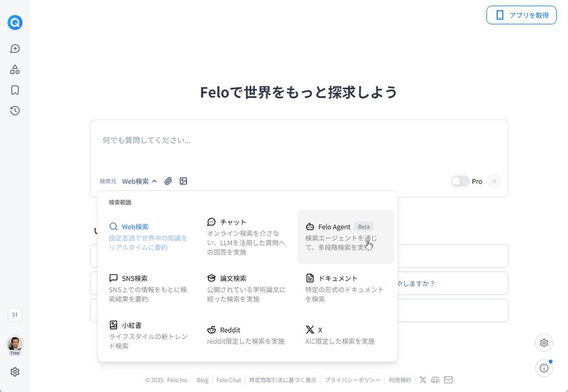Click the © 2025 Felo Inc. text
This screenshot has width=568, height=392.
point(167,380)
